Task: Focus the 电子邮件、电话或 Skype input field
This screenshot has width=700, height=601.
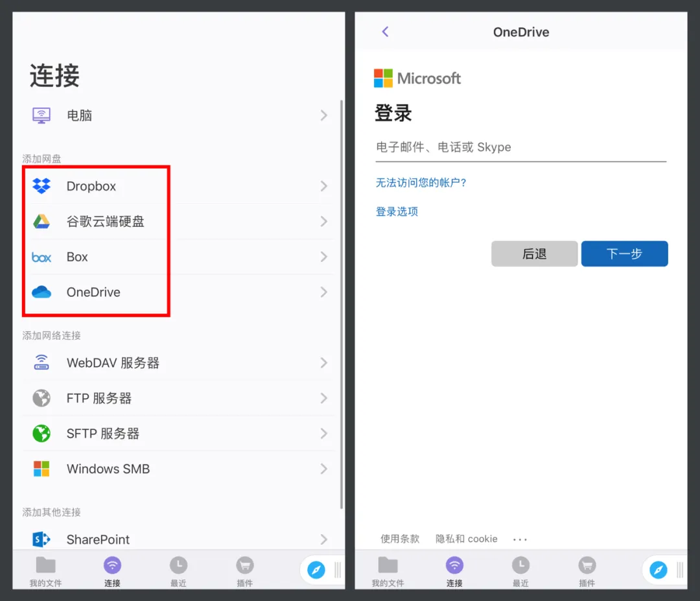Action: (x=521, y=147)
